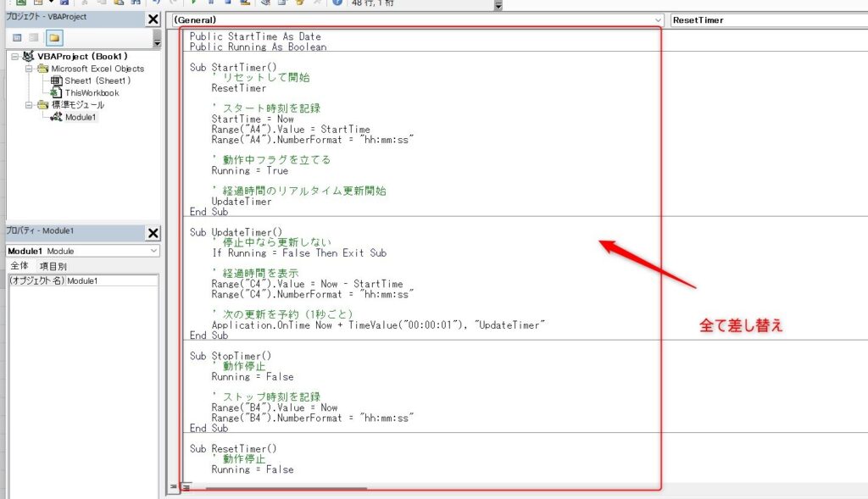
Task: Click the View Code icon in Project panel
Action: coord(17,37)
